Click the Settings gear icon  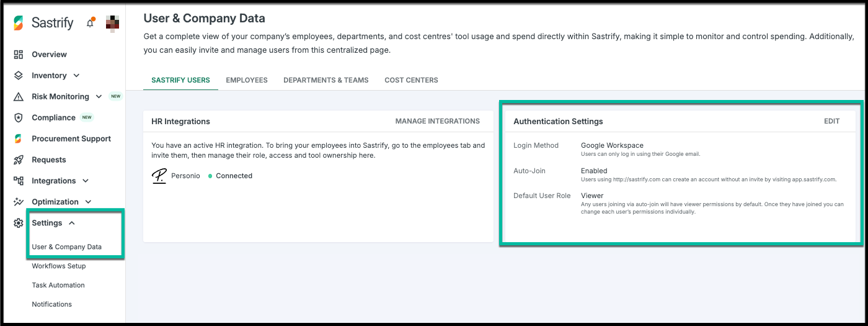(19, 224)
